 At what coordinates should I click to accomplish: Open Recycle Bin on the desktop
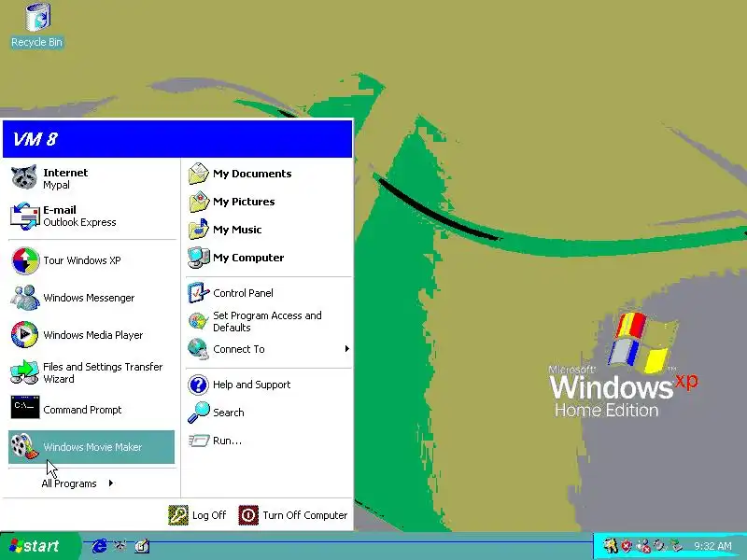37,17
